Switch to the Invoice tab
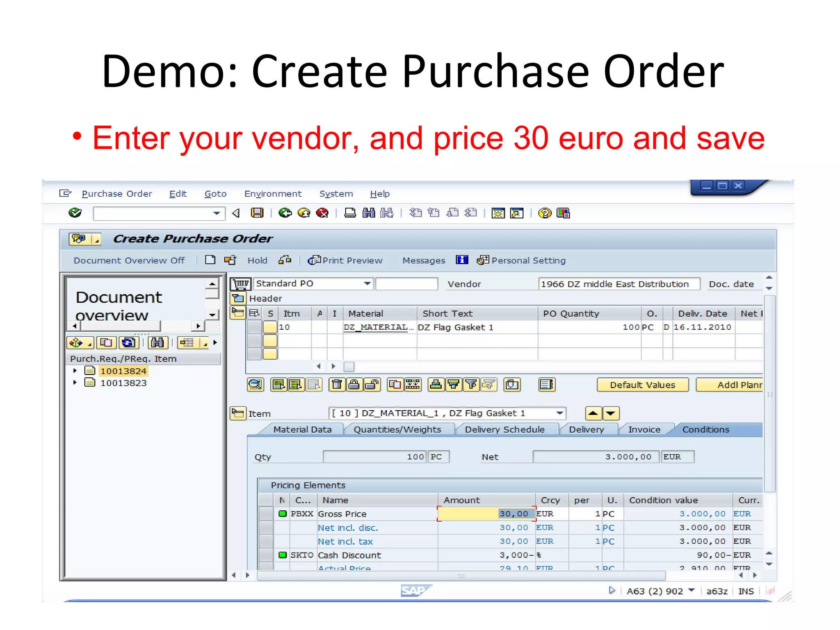Image resolution: width=840 pixels, height=630 pixels. (644, 429)
